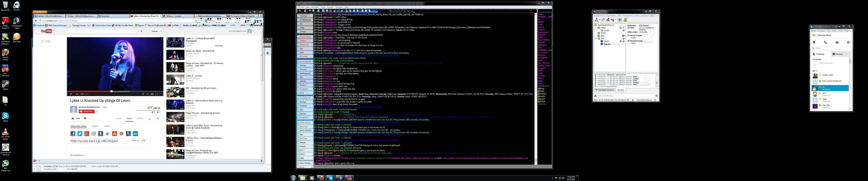Open Skype home icon
Viewport: 868px width, 181px height.
814,42
